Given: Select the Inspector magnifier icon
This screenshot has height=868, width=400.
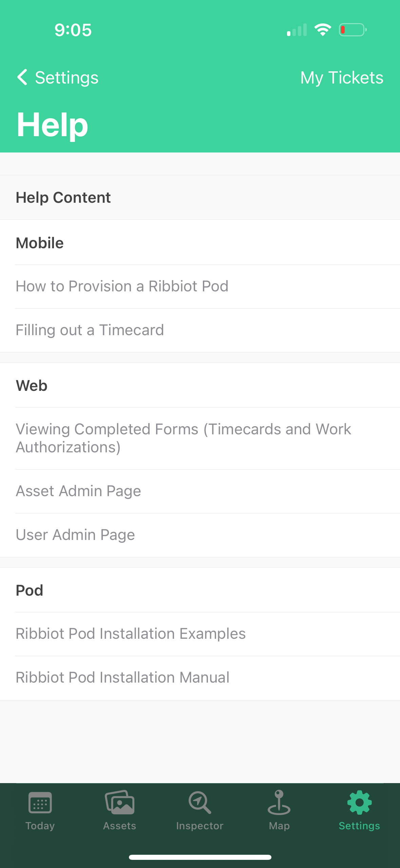Looking at the screenshot, I should pyautogui.click(x=200, y=802).
